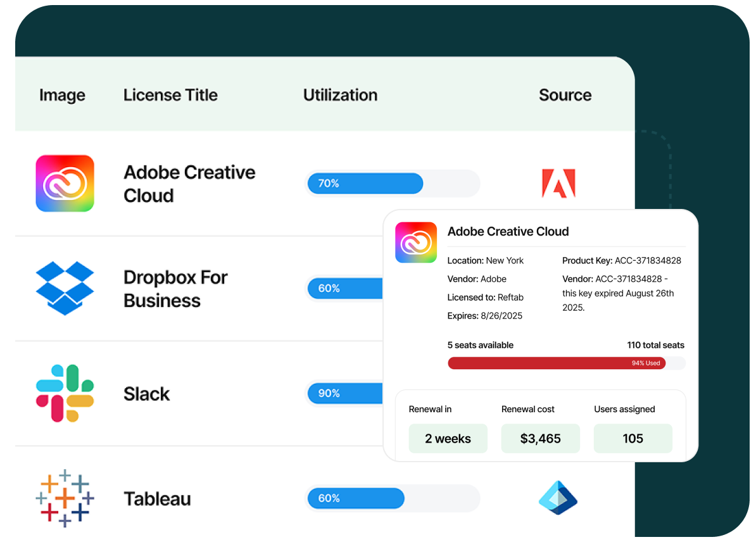756x542 pixels.
Task: Click the Adobe Creative Cloud icon in table row
Action: tap(65, 183)
